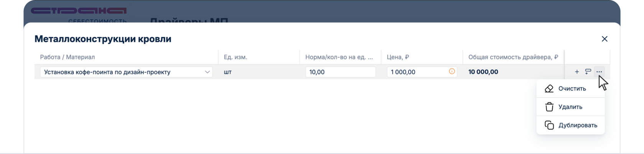The height and width of the screenshot is (154, 644).
Task: Click the шт unit cell
Action: 228,72
